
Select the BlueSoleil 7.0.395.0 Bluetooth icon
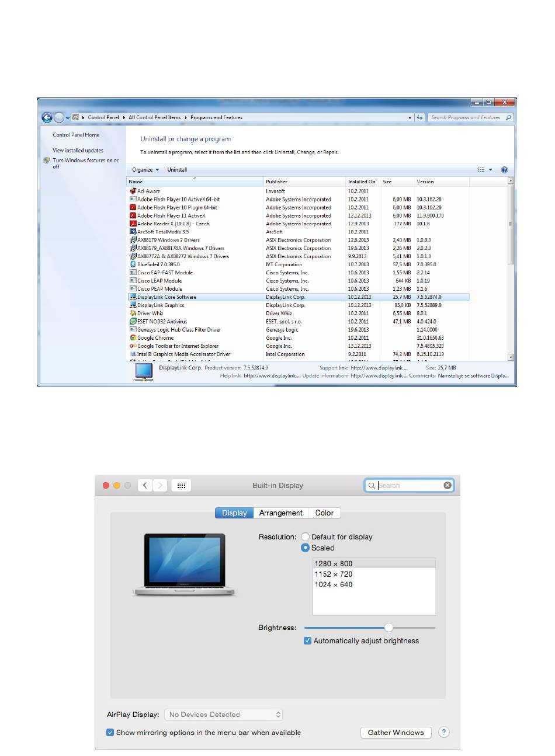click(x=133, y=264)
